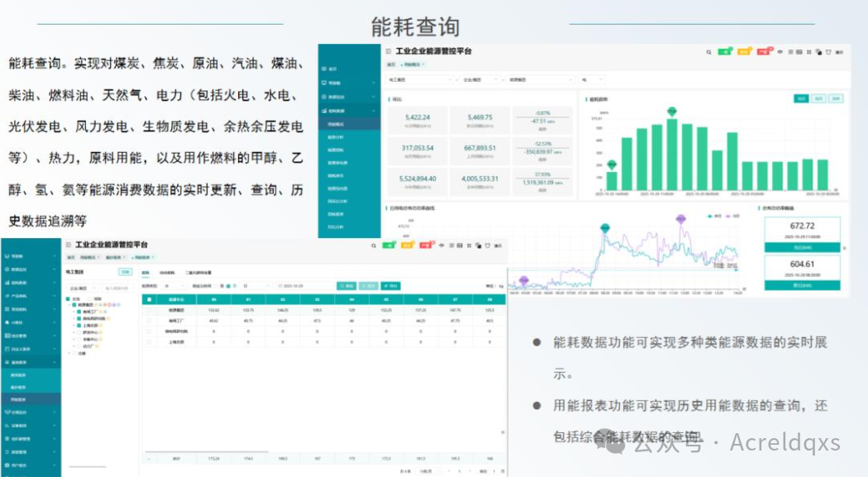Open small 电 energy dropdown in upper dashboard
The width and height of the screenshot is (868, 477).
pos(593,79)
